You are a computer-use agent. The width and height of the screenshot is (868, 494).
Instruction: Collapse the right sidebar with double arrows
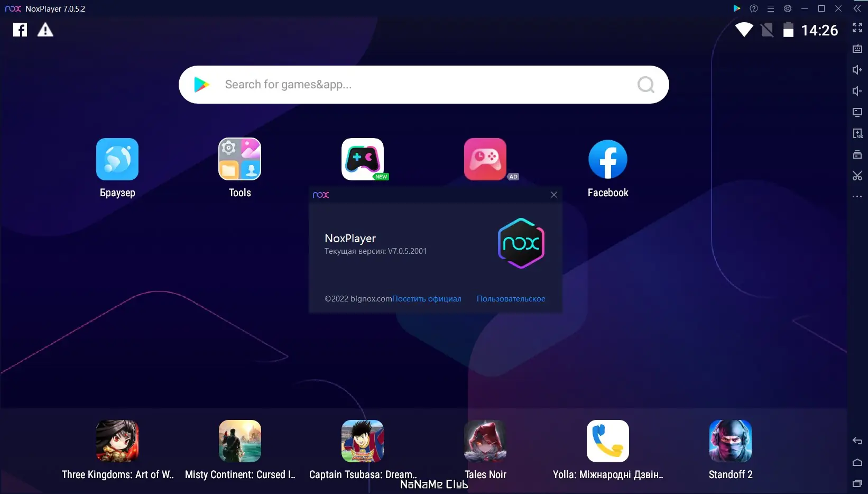[857, 8]
